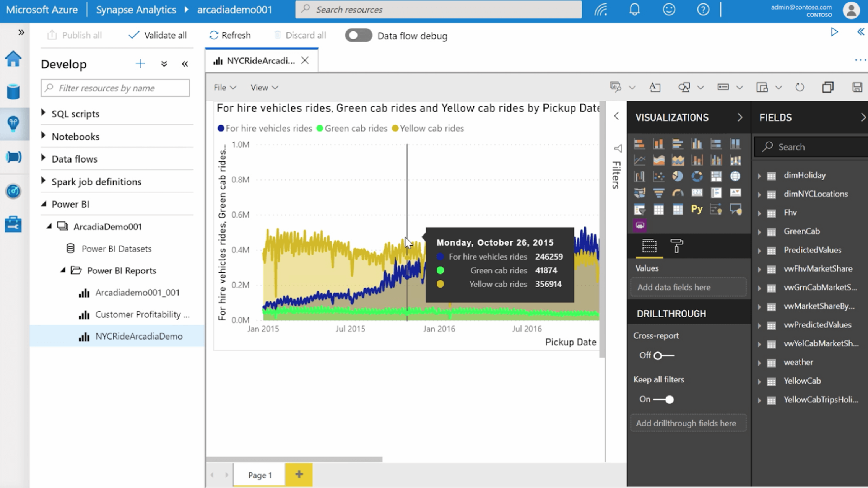The height and width of the screenshot is (488, 868).
Task: Select the stacked bar chart visualization
Action: pos(639,144)
